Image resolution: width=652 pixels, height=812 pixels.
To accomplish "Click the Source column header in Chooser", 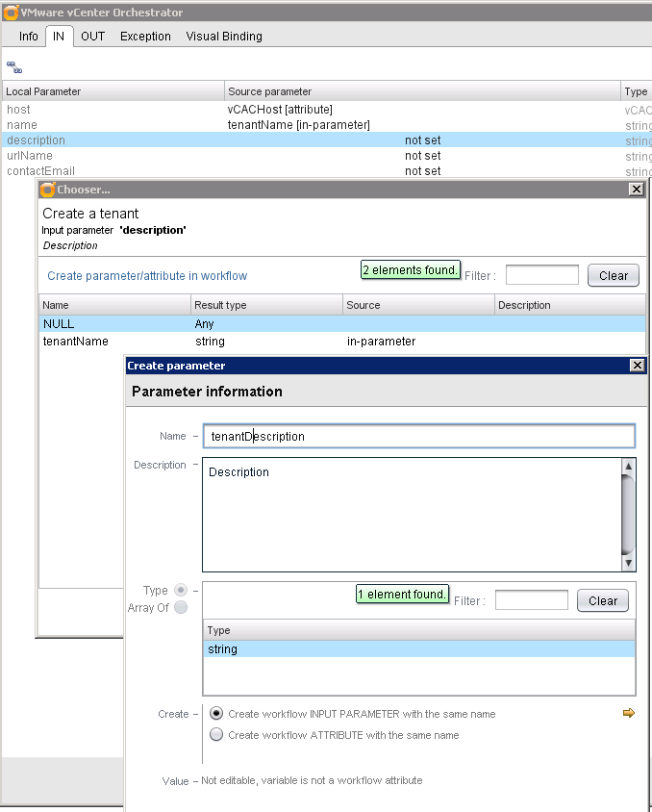I will click(x=418, y=304).
